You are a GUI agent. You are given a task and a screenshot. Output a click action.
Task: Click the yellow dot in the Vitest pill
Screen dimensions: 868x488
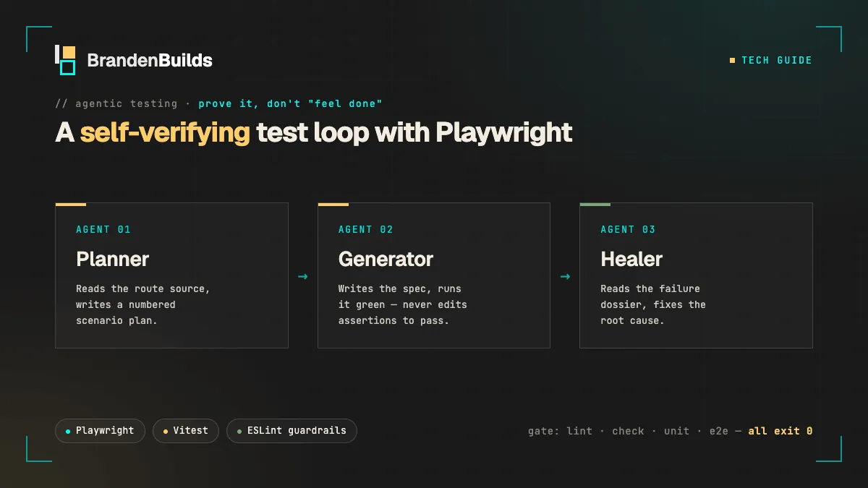166,431
